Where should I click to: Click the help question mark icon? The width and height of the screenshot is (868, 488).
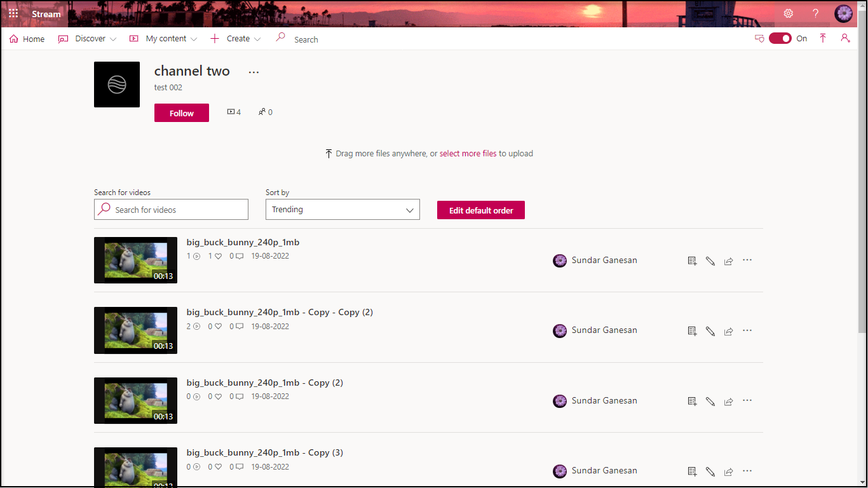(x=816, y=13)
